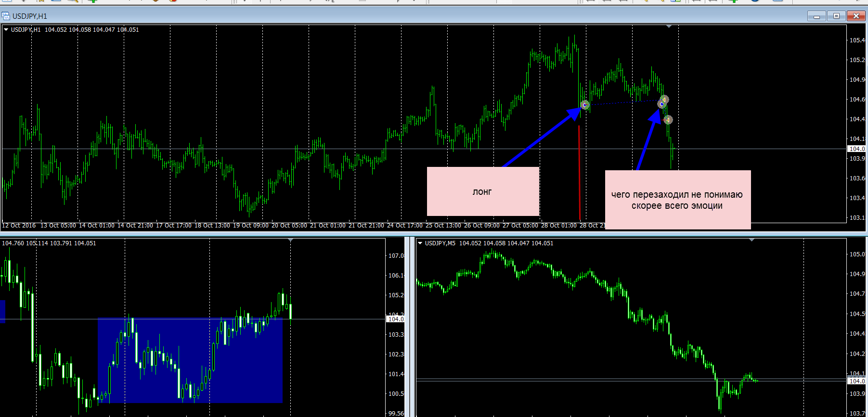The height and width of the screenshot is (417, 868).
Task: Click the 103.1 price level on H1 scale
Action: click(857, 217)
